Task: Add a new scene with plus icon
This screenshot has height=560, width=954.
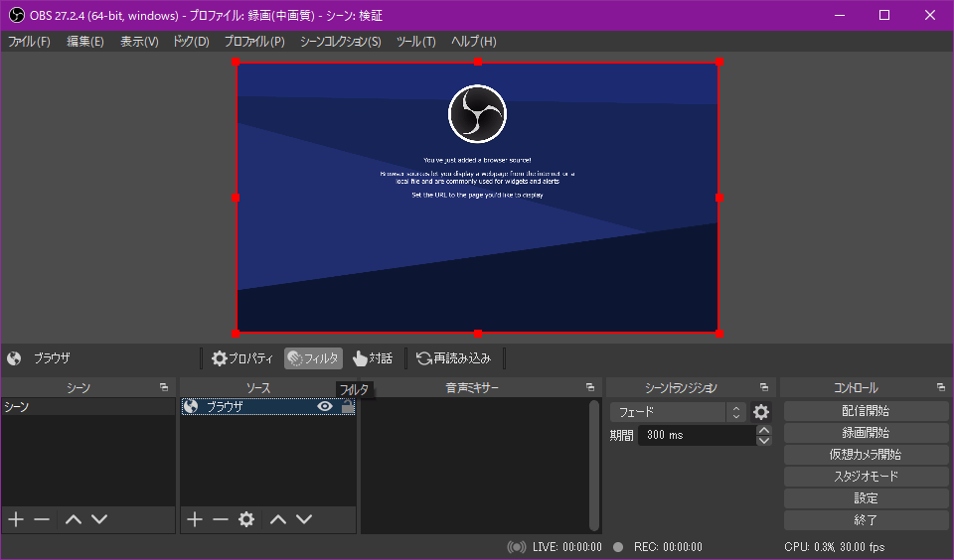Action: (x=16, y=519)
